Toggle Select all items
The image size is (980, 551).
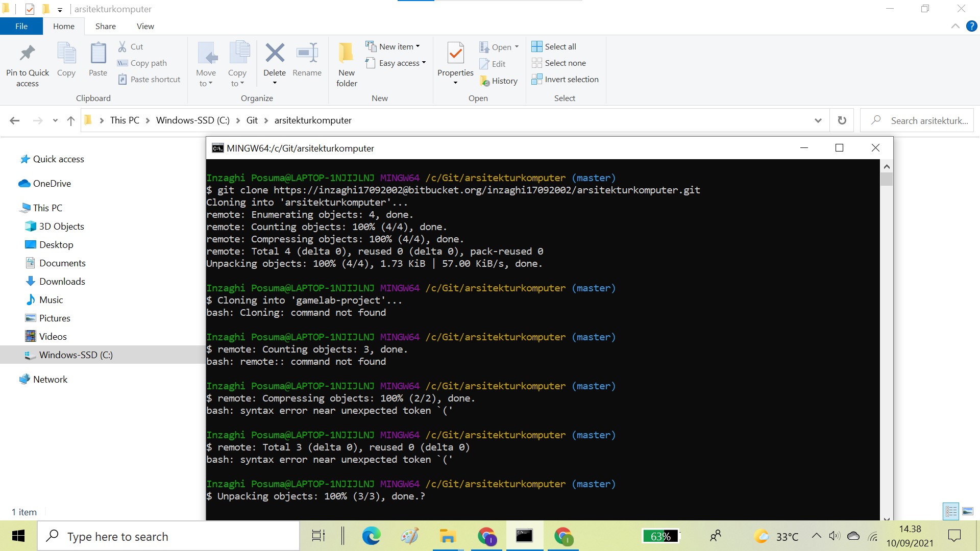click(x=554, y=46)
